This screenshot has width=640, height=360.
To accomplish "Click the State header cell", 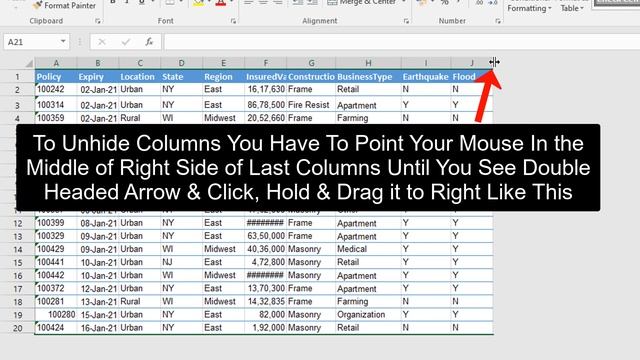I will click(181, 77).
